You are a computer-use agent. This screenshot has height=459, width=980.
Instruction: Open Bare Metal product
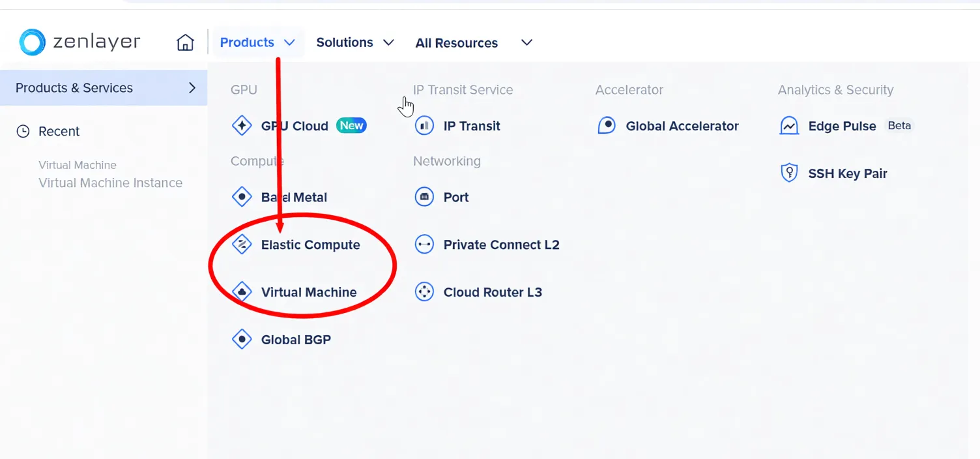coord(294,197)
